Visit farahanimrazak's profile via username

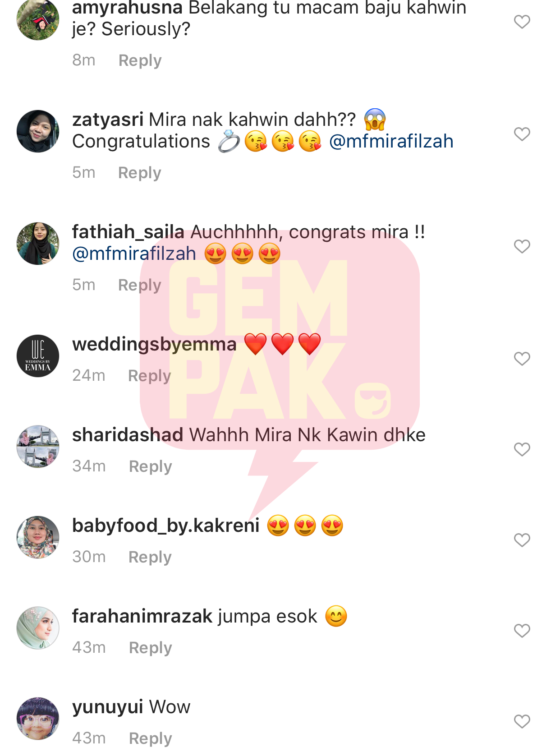(x=142, y=616)
